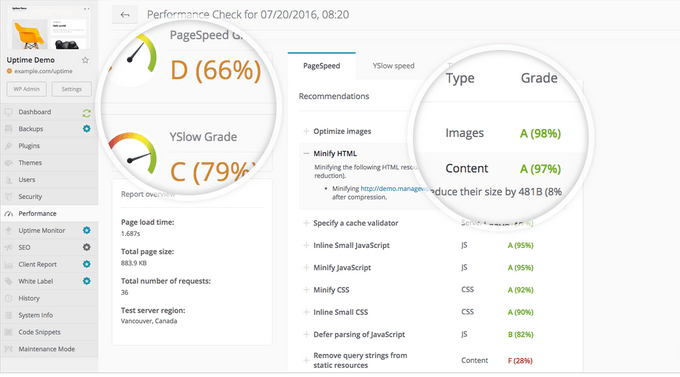Open Backups settings gear icon
This screenshot has height=377, width=680.
(87, 129)
